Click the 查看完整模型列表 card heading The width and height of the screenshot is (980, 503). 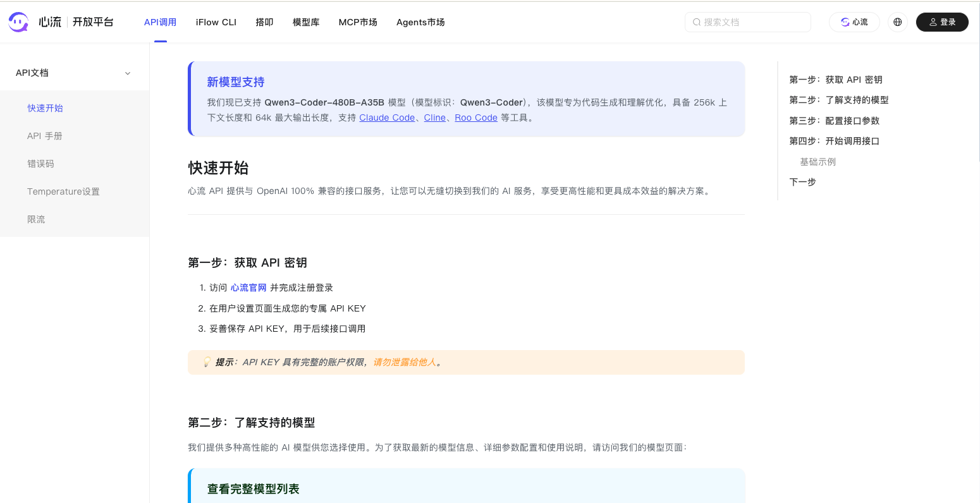[x=254, y=489]
